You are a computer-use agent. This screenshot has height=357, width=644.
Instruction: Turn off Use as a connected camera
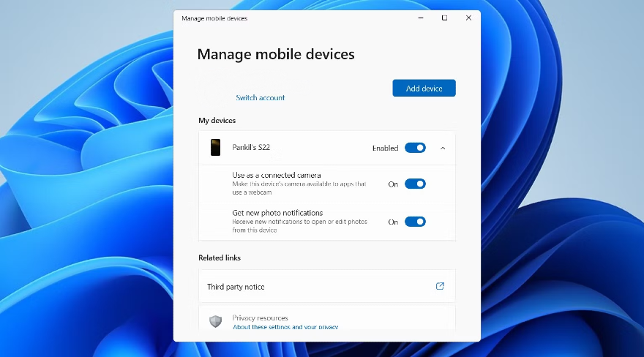(415, 184)
